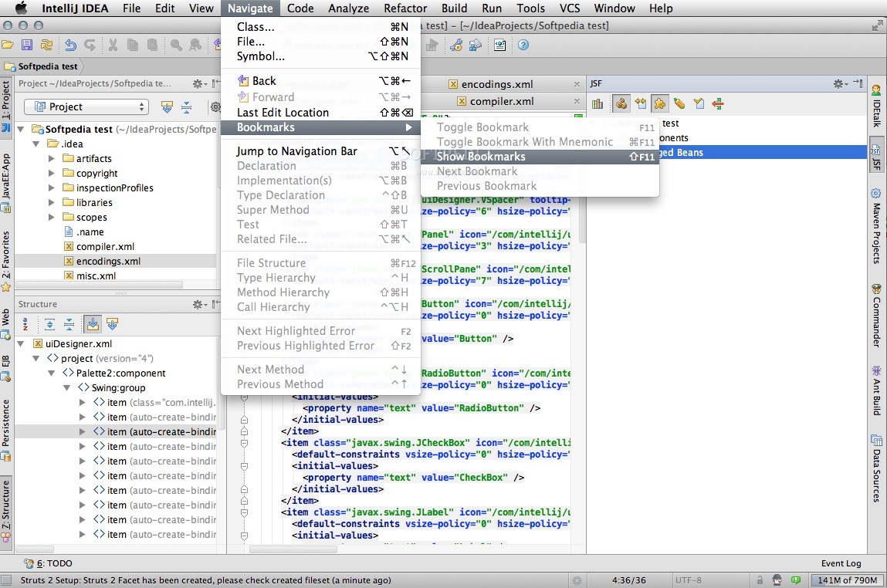
Task: Click the lock read-only status icon
Action: point(760,580)
